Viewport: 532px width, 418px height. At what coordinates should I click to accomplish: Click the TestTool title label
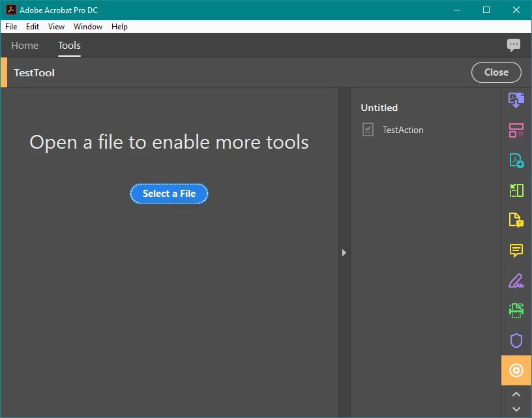(35, 72)
